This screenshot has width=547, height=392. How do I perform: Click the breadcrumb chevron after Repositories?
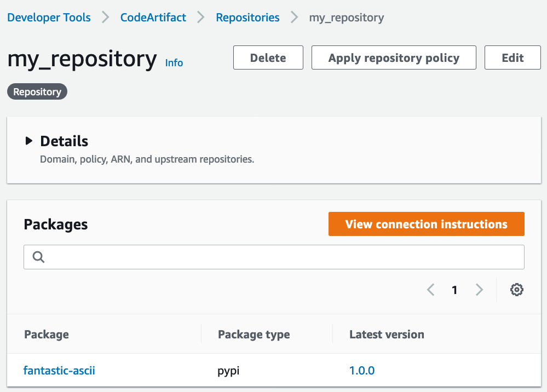click(294, 17)
